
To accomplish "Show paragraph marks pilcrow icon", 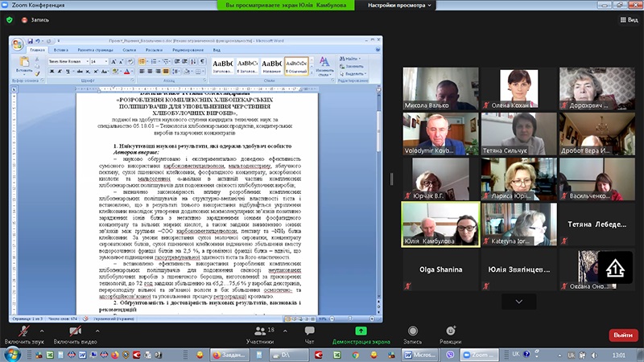I will (x=202, y=62).
